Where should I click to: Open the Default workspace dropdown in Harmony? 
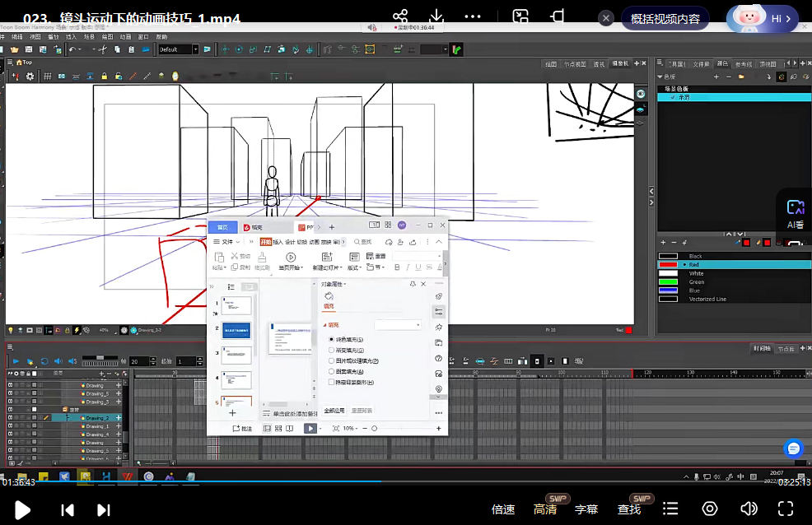coord(178,49)
